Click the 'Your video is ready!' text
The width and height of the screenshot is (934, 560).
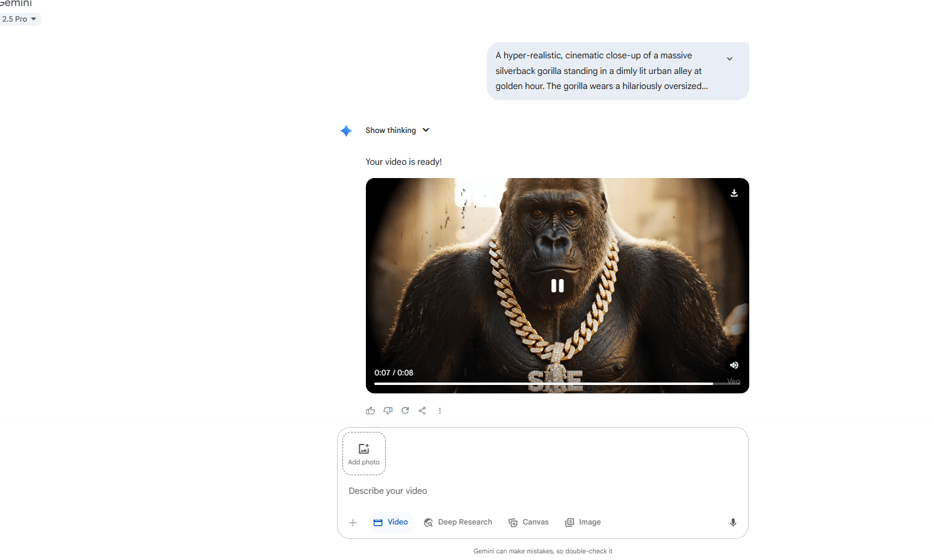(x=404, y=162)
